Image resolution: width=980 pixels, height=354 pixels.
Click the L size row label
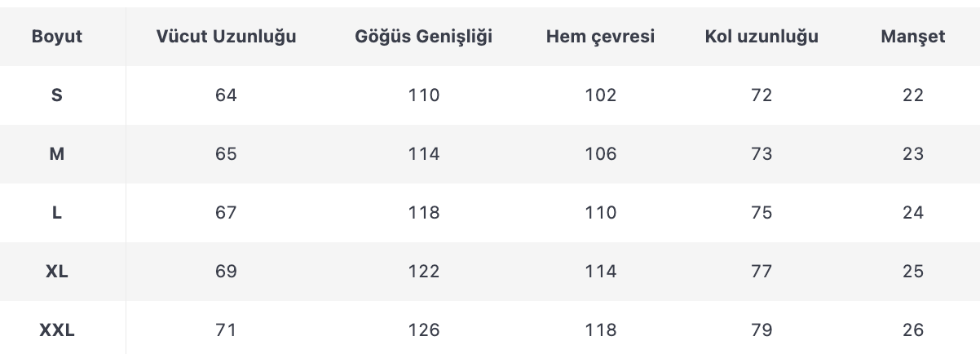57,213
